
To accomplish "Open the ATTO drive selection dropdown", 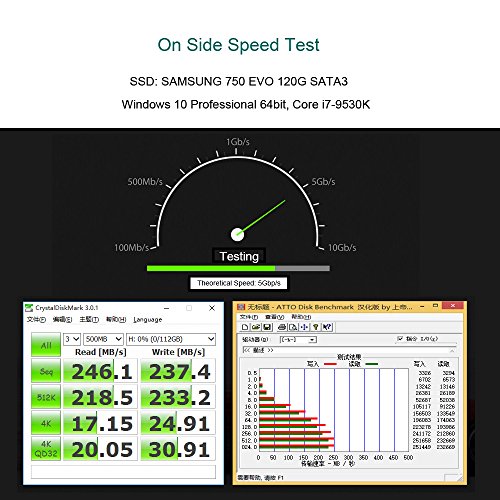I will click(x=298, y=340).
